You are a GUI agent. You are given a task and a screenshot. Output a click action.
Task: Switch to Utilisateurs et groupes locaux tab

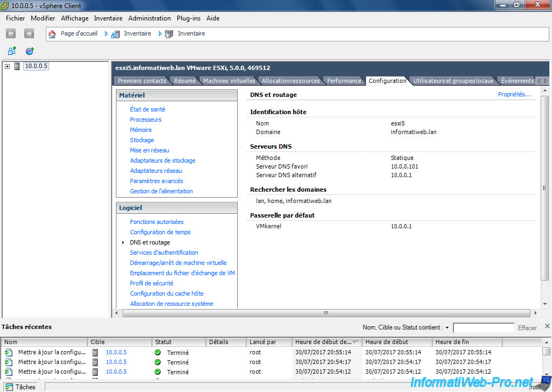pos(453,81)
